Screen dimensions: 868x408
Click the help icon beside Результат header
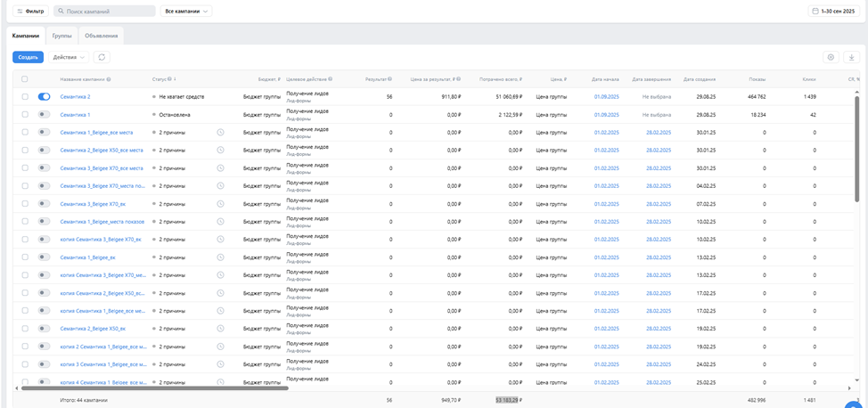tap(389, 79)
